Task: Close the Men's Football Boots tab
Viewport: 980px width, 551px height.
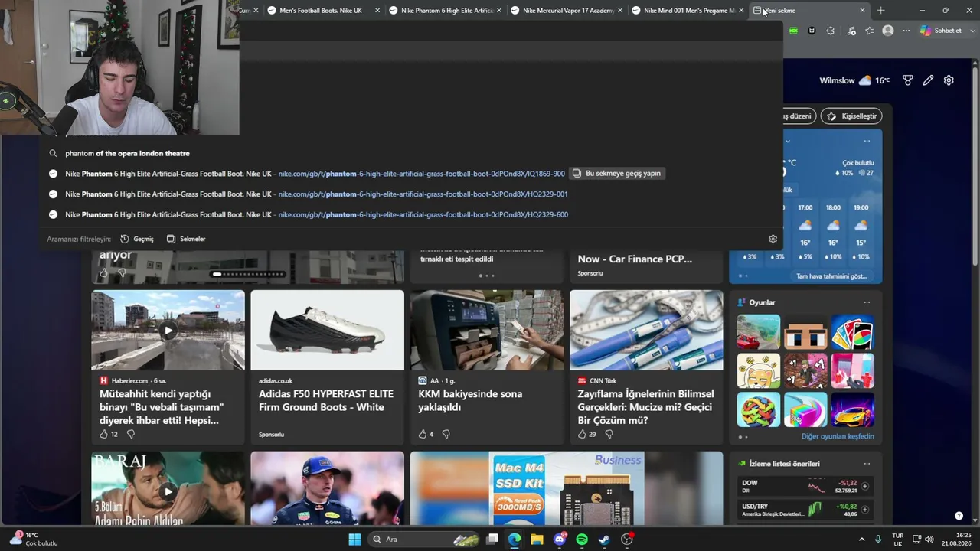Action: 377,11
